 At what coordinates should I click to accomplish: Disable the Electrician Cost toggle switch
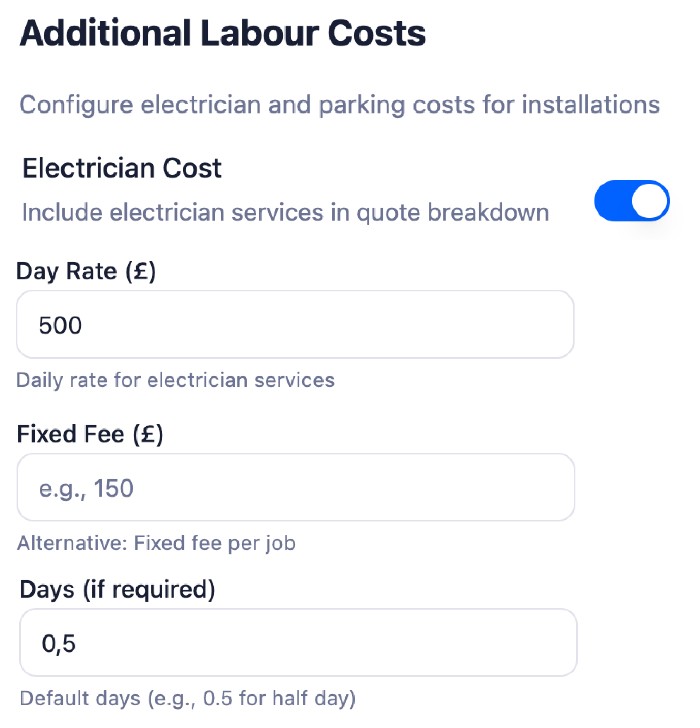point(632,201)
